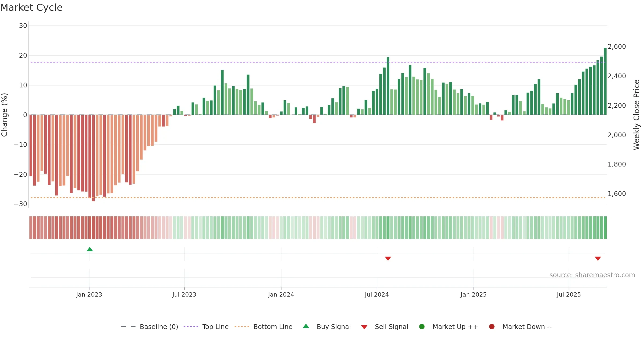Screen dimensions: 644x362
Task: Click the tall green bar above the Jul 2024 sell signal
Action: tap(388, 86)
